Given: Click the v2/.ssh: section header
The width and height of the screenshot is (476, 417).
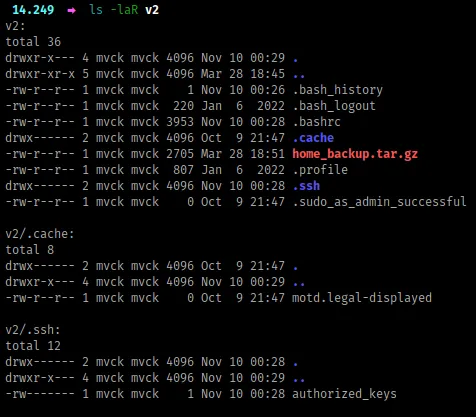Looking at the screenshot, I should coord(33,330).
